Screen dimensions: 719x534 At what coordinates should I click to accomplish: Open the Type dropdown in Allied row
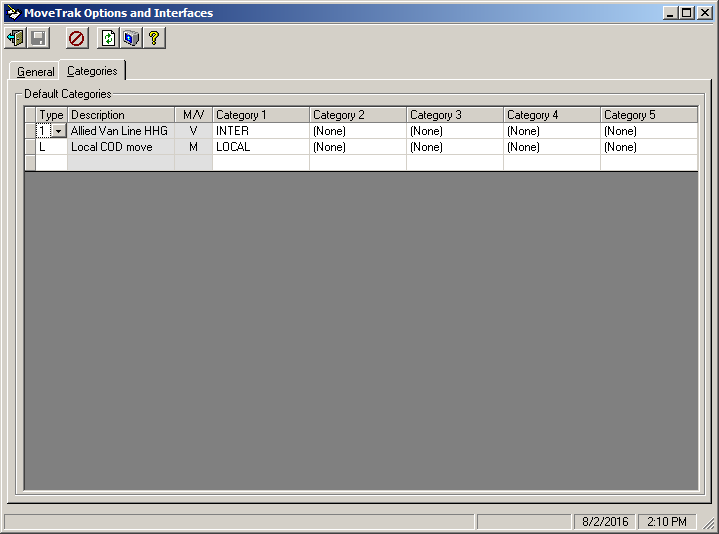pyautogui.click(x=58, y=131)
